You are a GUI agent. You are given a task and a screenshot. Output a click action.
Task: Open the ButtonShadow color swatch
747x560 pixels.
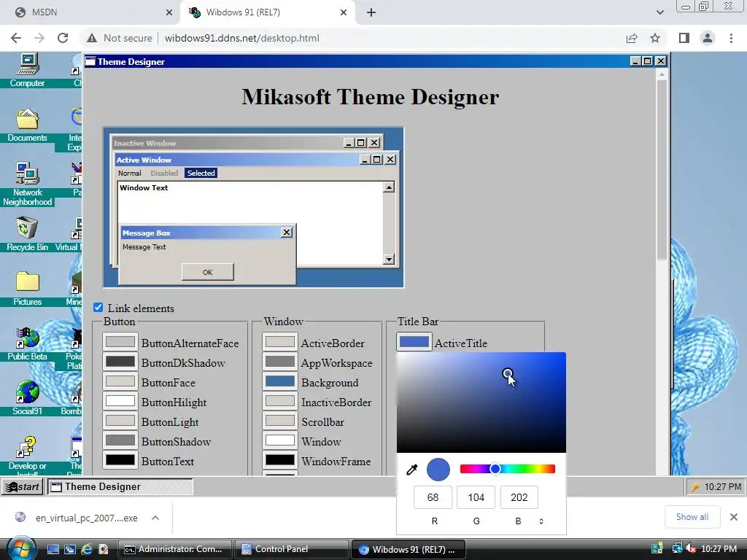point(120,440)
